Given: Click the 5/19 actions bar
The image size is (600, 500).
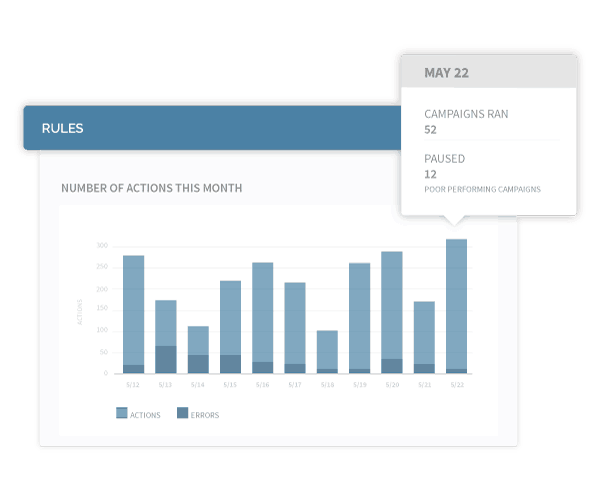Looking at the screenshot, I should (359, 315).
